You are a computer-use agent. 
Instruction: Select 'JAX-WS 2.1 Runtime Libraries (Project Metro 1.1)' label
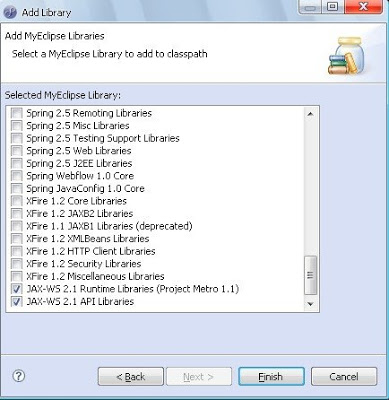133,289
